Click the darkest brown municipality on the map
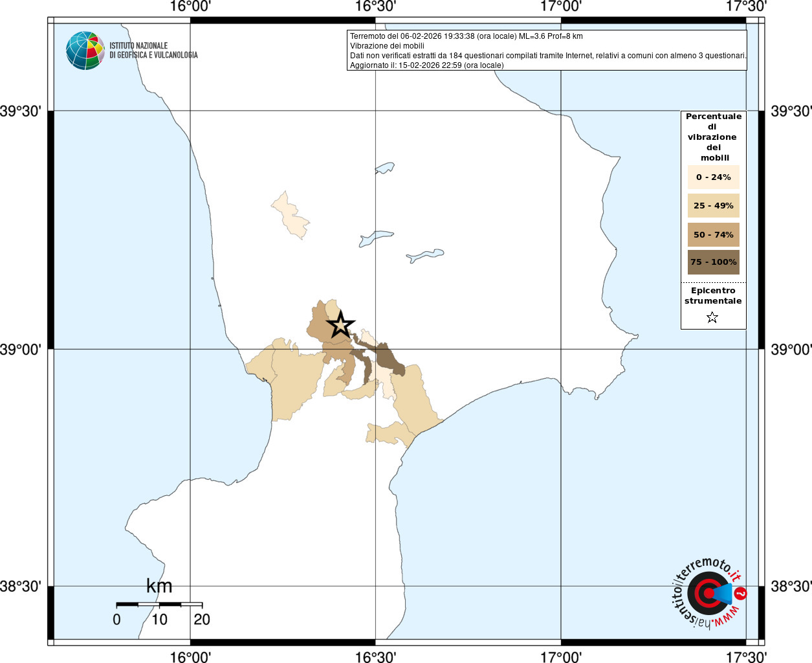Screen dimensions: 812x663 [389, 358]
